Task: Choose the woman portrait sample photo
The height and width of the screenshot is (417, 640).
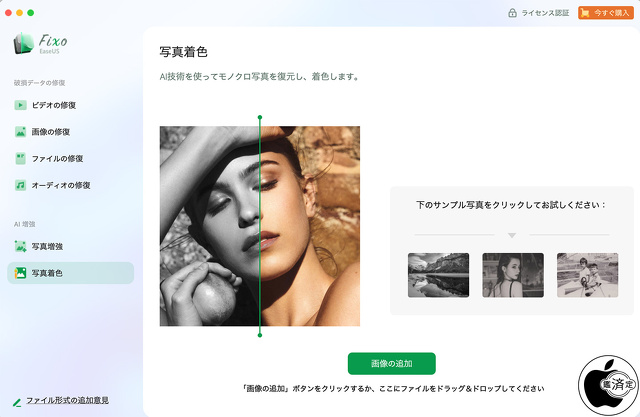Action: click(513, 275)
